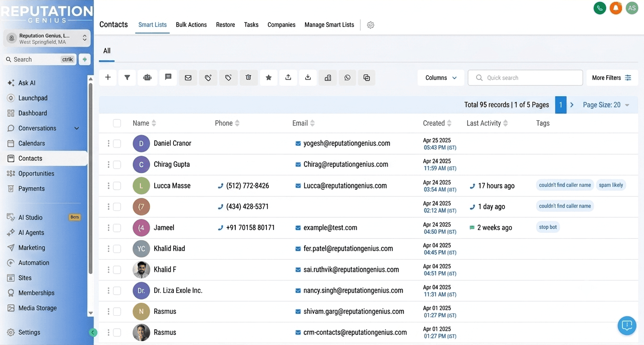Viewport: 644px width, 345px height.
Task: Open the Companies tab
Action: tap(281, 25)
